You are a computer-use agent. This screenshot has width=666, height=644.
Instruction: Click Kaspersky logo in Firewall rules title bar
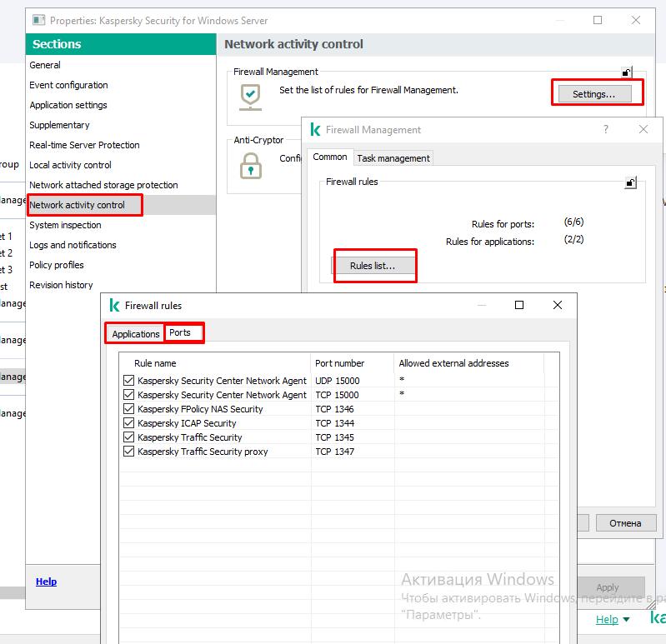pyautogui.click(x=115, y=305)
